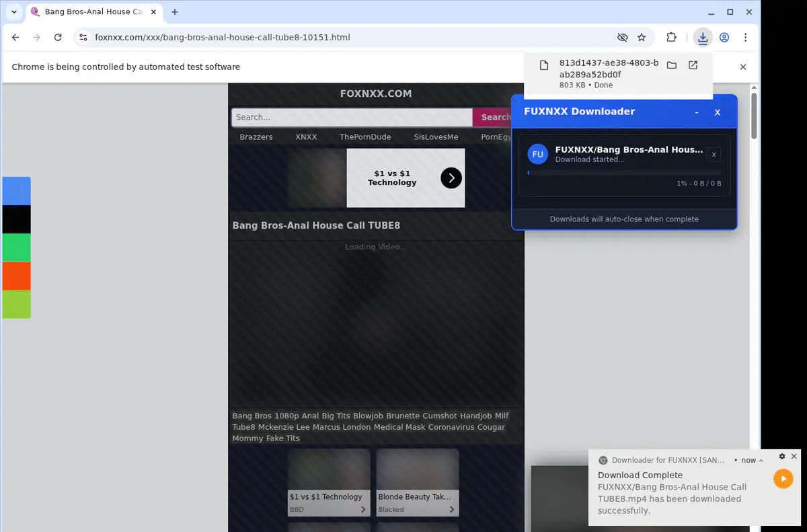Open the ThePornDude navigation link
This screenshot has height=532, width=807.
click(x=365, y=137)
